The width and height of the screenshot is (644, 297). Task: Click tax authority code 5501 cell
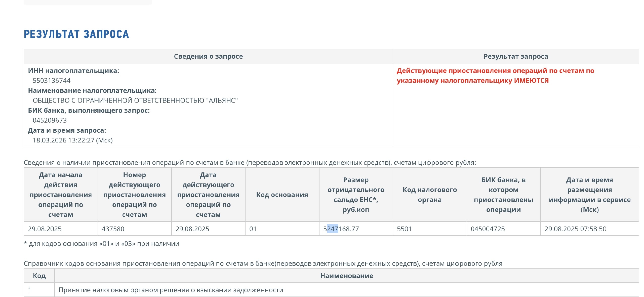point(404,229)
